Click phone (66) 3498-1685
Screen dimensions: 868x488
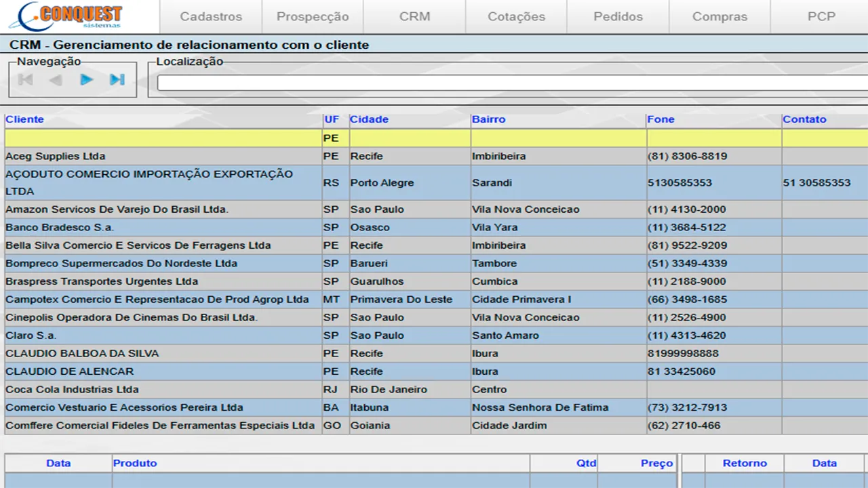688,300
